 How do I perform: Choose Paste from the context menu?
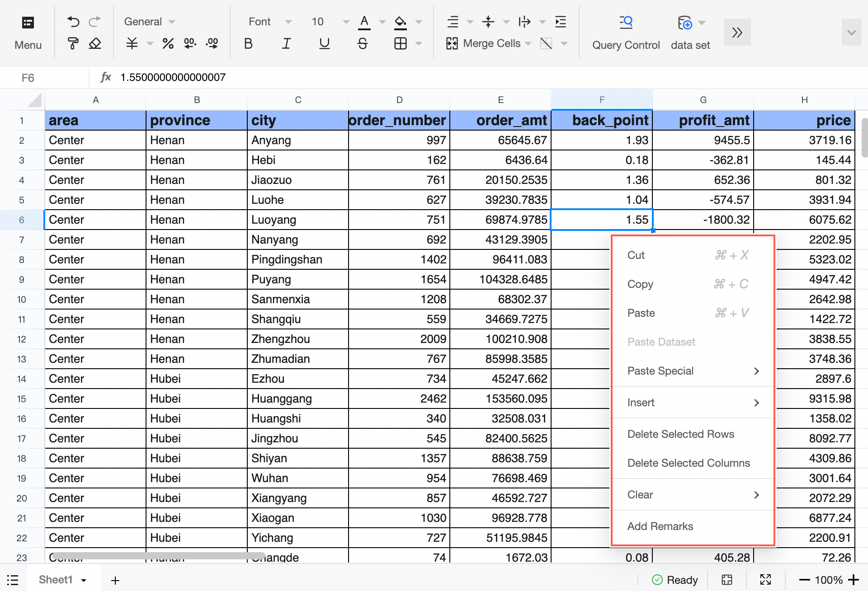[x=693, y=313]
